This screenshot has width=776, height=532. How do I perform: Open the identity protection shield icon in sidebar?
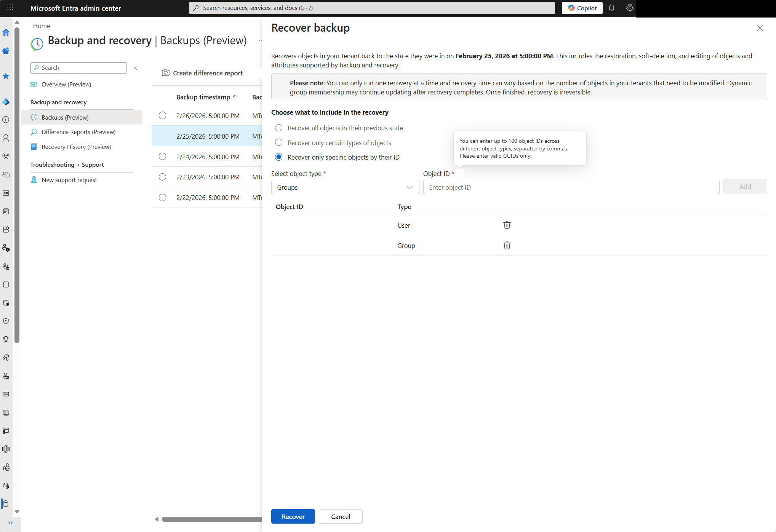[6, 321]
